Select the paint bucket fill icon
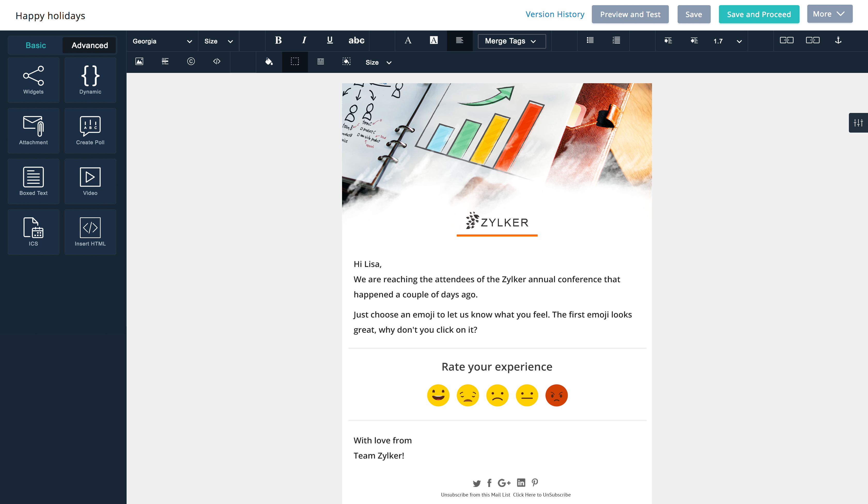 pyautogui.click(x=269, y=62)
